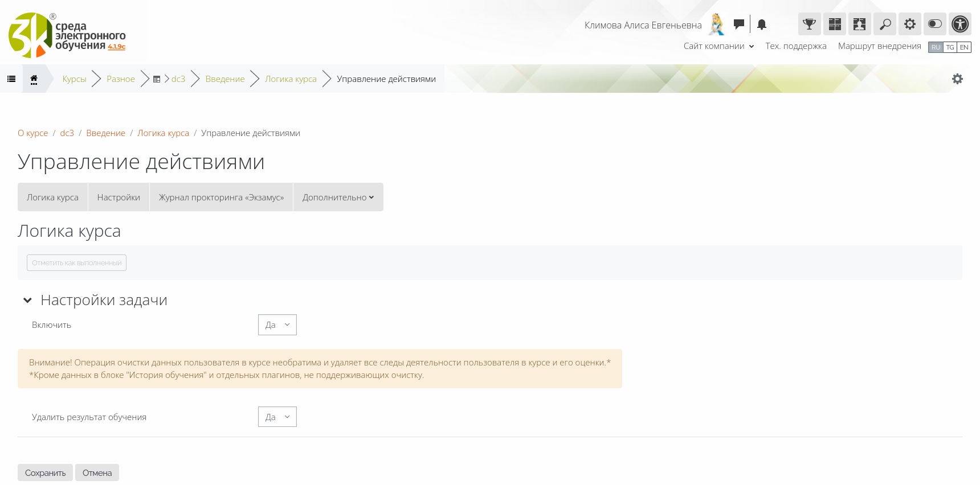Open the notifications bell icon
Image resolution: width=980 pixels, height=485 pixels.
[x=762, y=24]
